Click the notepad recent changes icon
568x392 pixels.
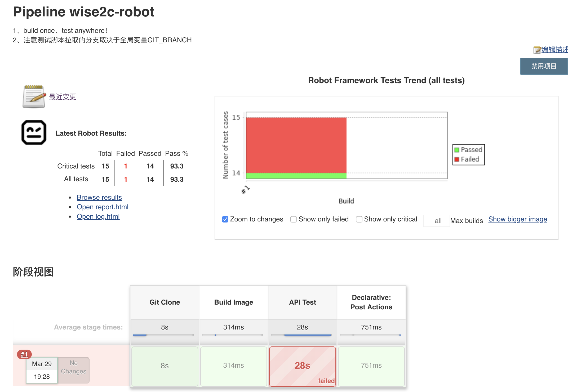[x=34, y=96]
